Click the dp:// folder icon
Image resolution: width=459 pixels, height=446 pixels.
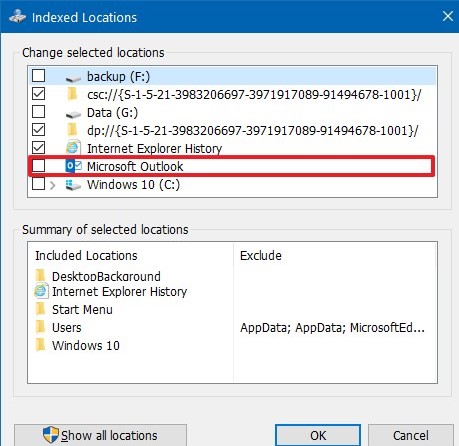point(72,130)
